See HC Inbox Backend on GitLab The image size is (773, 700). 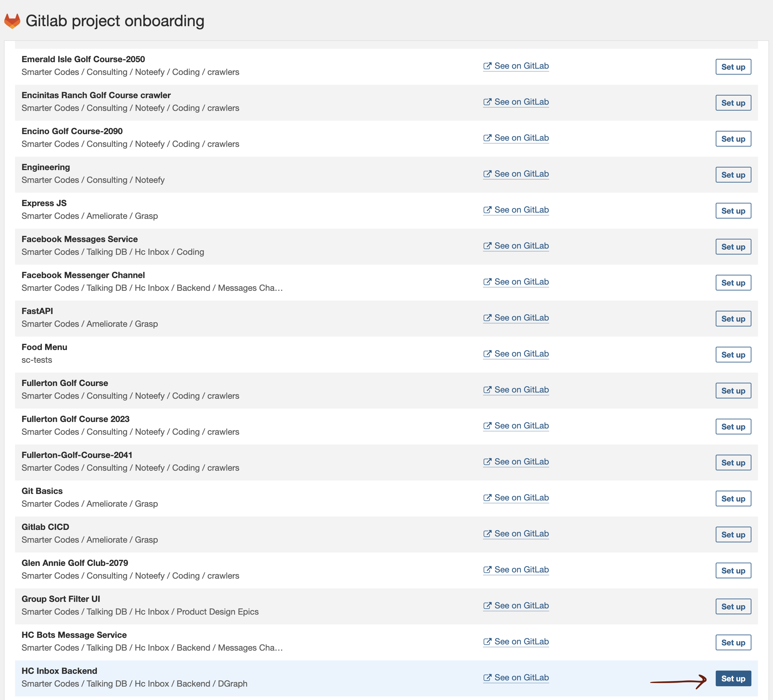516,678
